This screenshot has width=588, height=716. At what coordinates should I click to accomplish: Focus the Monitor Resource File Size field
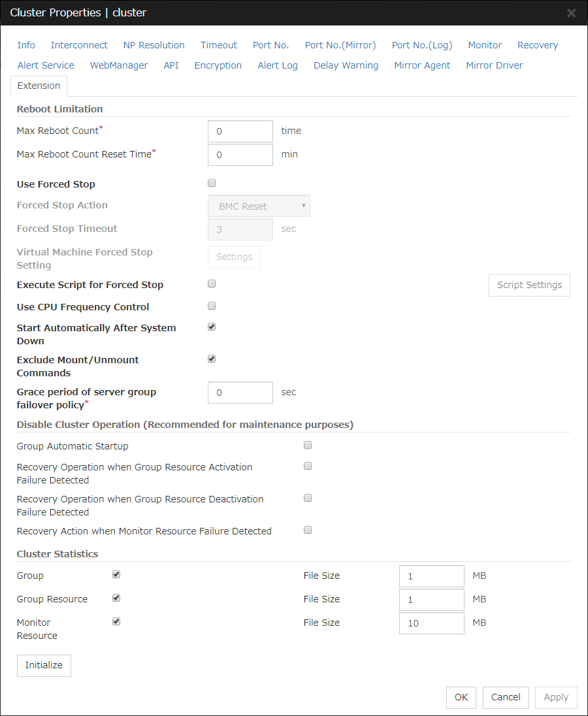[431, 623]
